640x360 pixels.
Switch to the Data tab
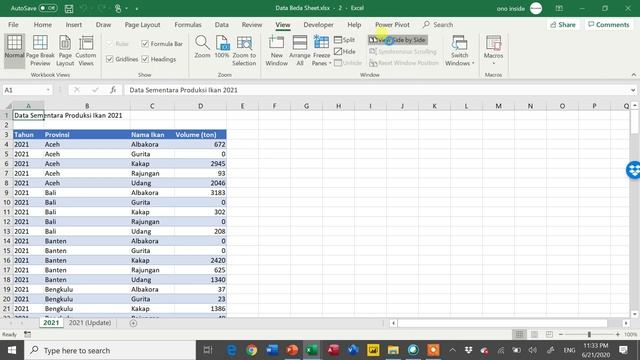pyautogui.click(x=222, y=24)
